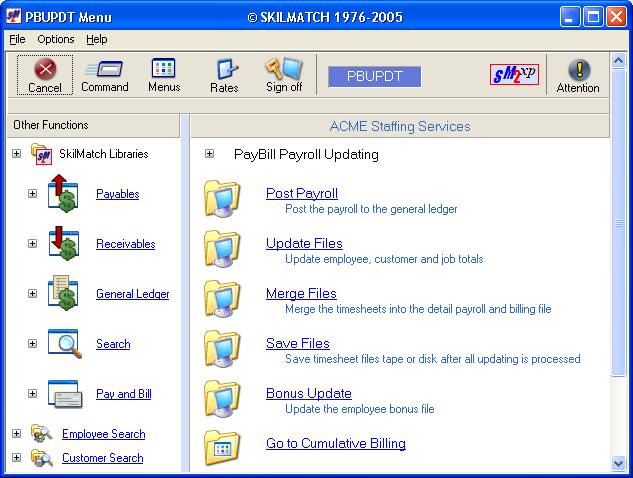Image resolution: width=633 pixels, height=478 pixels.
Task: Click the PBUPDT menu name field
Action: pyautogui.click(x=375, y=76)
